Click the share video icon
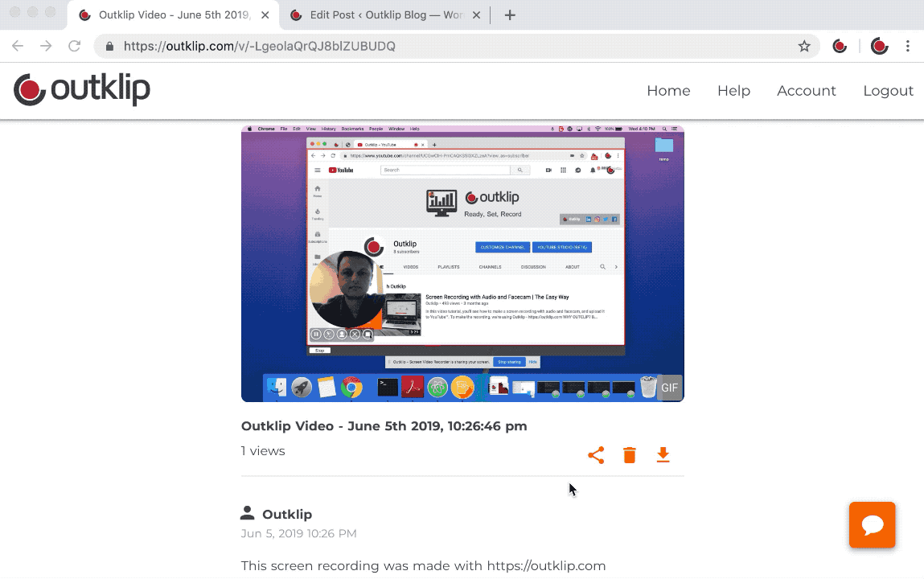 [x=596, y=455]
